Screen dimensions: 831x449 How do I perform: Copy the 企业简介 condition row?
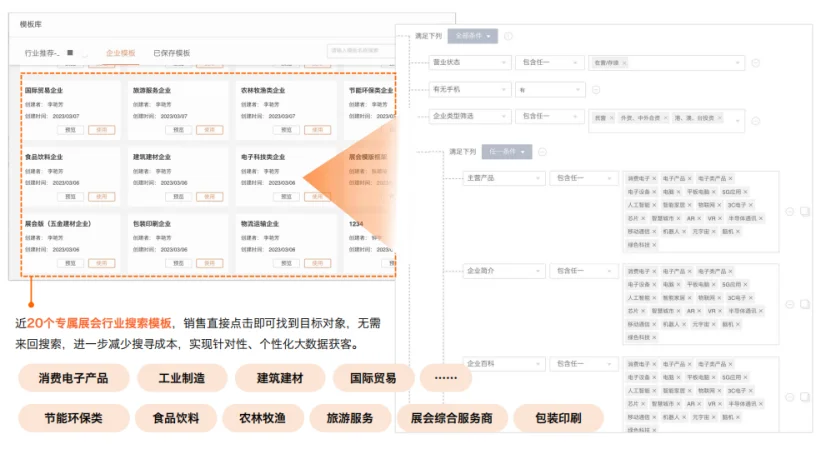click(x=805, y=304)
